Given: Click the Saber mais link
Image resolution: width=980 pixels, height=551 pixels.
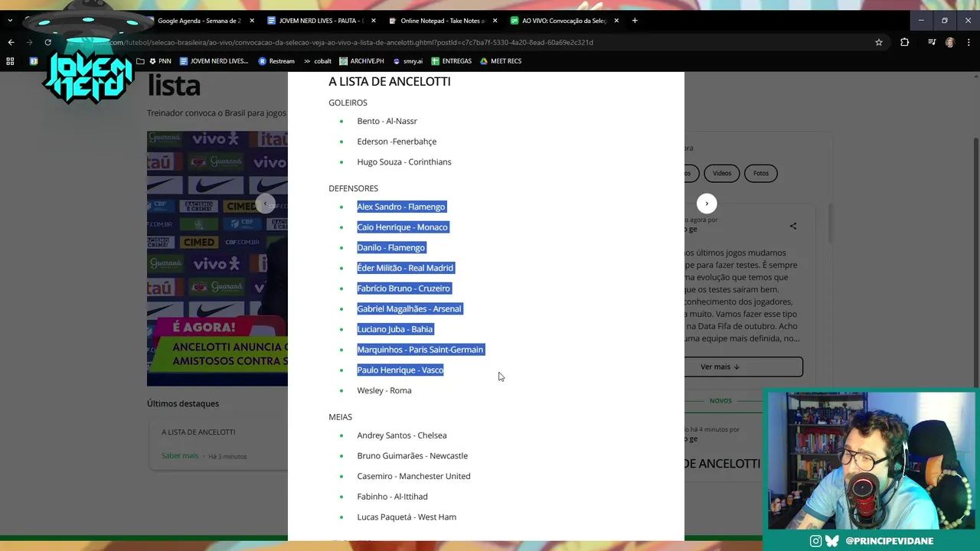Looking at the screenshot, I should 180,456.
